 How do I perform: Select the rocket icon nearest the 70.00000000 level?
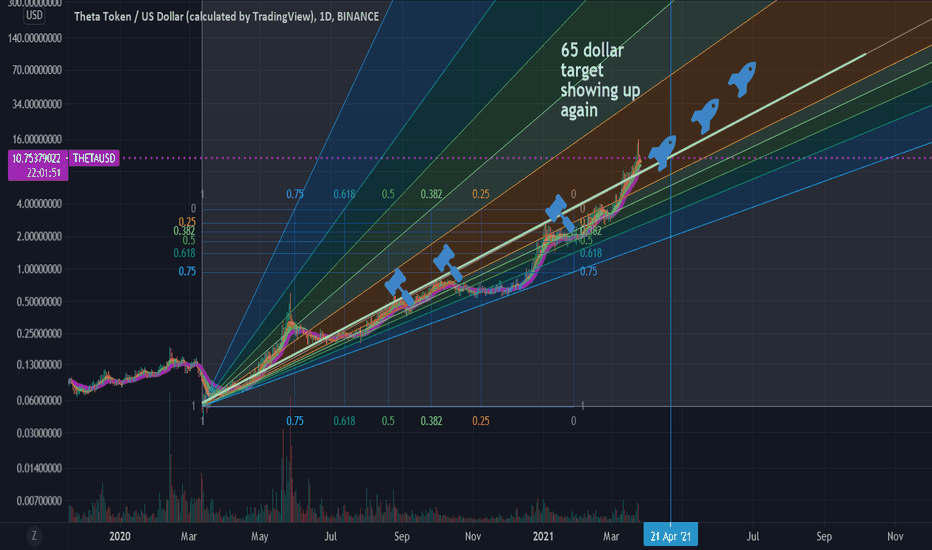(x=742, y=79)
